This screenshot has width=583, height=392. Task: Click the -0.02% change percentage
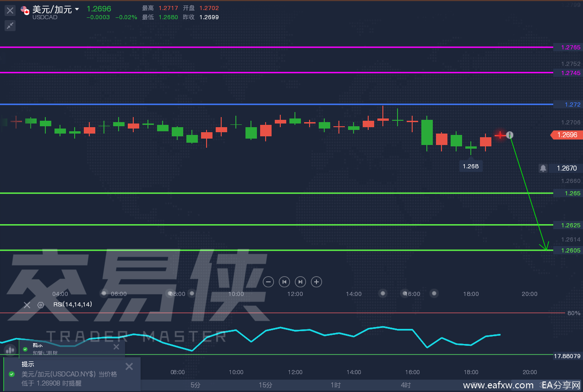click(126, 17)
